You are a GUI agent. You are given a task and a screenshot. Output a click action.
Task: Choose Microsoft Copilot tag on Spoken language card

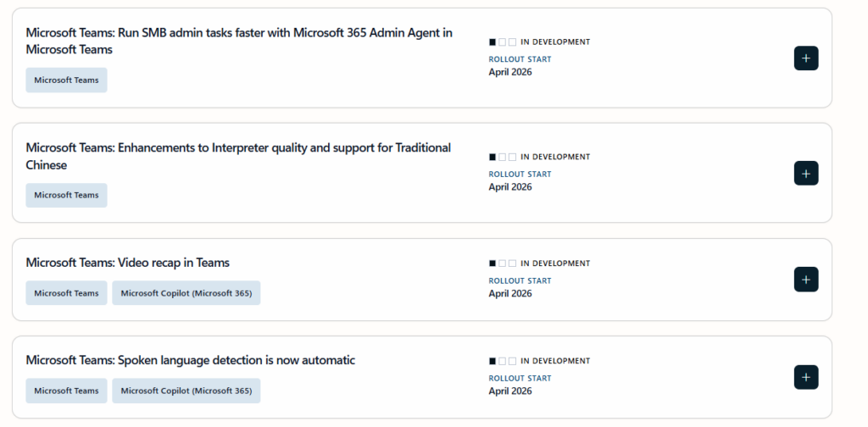point(186,391)
